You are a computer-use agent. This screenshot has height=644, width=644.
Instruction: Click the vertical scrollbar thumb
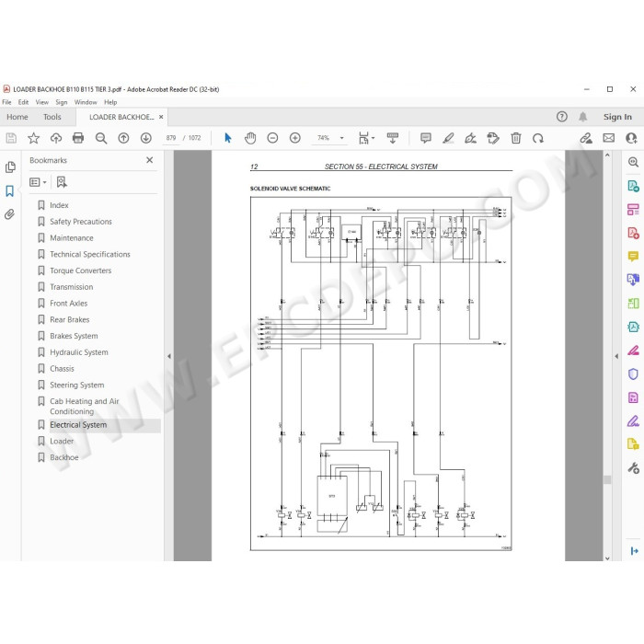tap(607, 479)
